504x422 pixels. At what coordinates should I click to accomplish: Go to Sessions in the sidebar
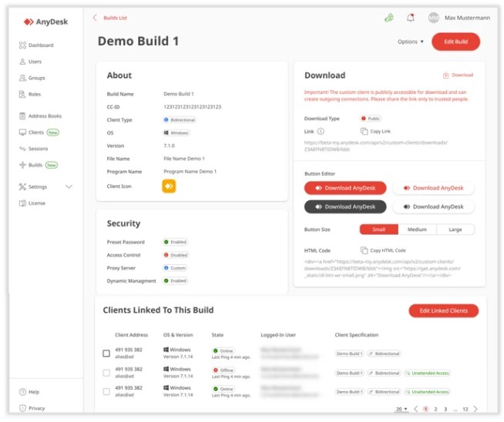click(x=38, y=149)
